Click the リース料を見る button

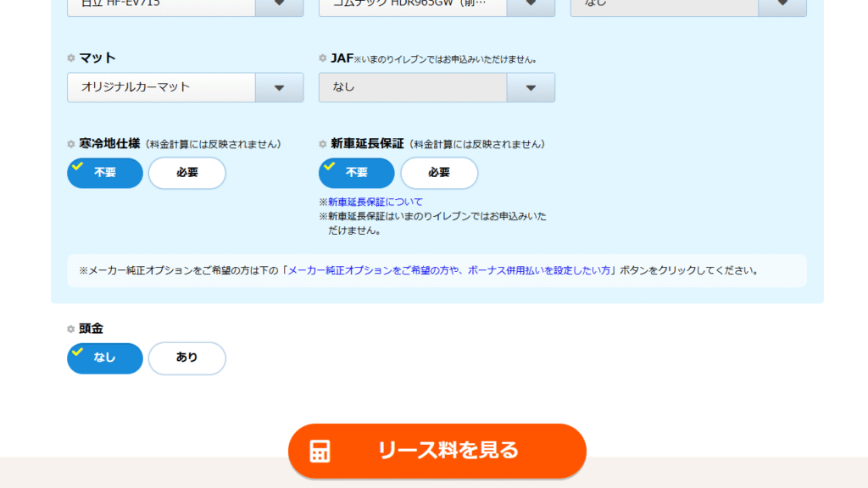437,451
